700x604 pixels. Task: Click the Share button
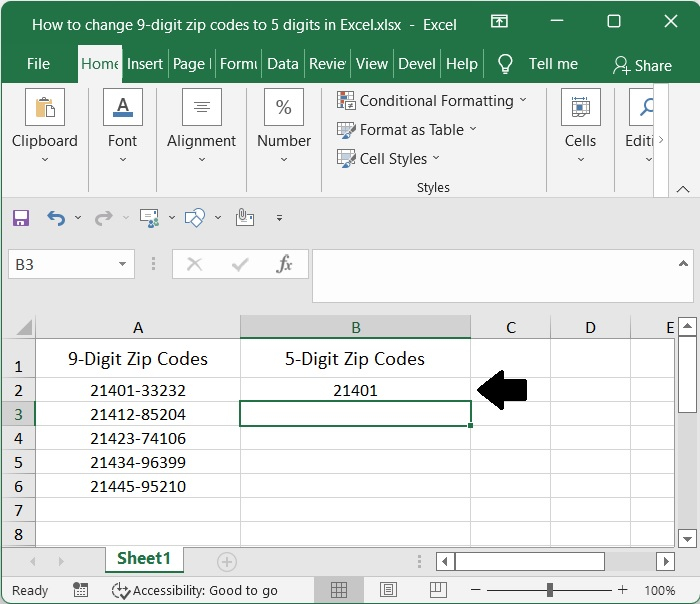[x=642, y=65]
